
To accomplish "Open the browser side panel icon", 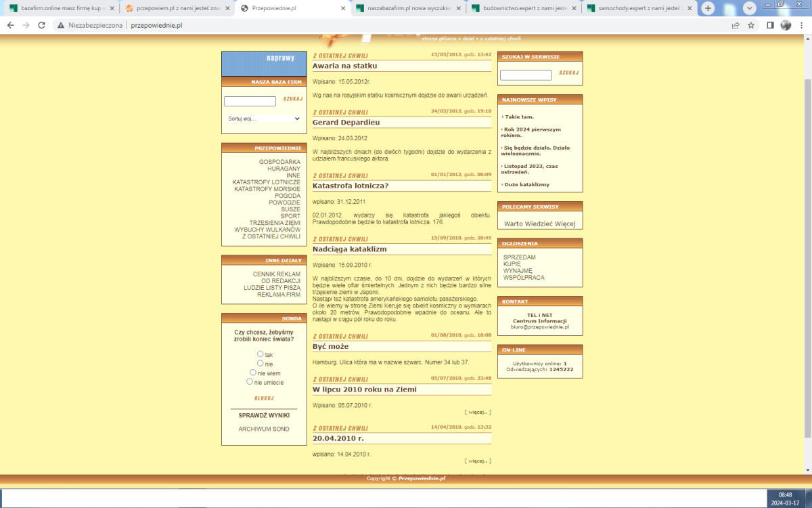I will (770, 25).
